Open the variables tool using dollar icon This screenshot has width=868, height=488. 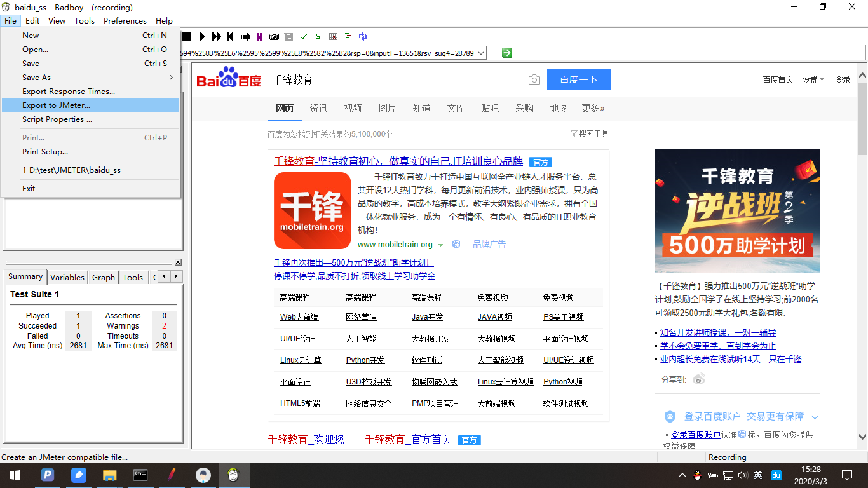318,36
